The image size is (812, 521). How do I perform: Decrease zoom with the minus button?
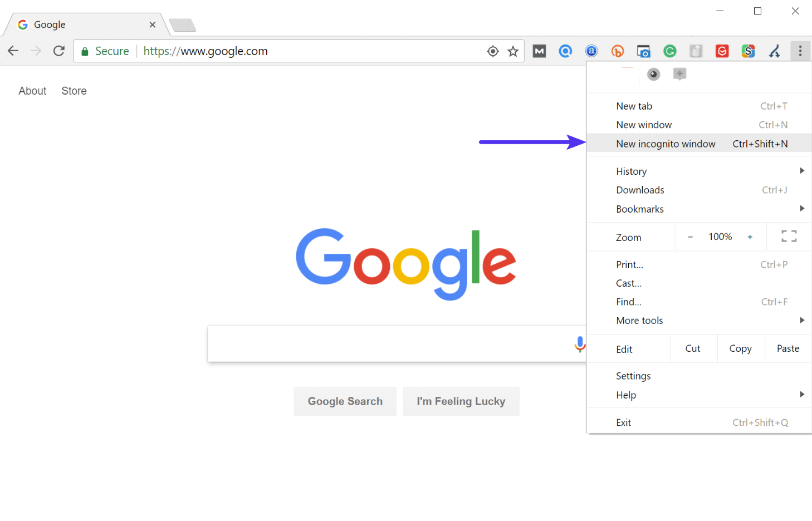pyautogui.click(x=690, y=237)
